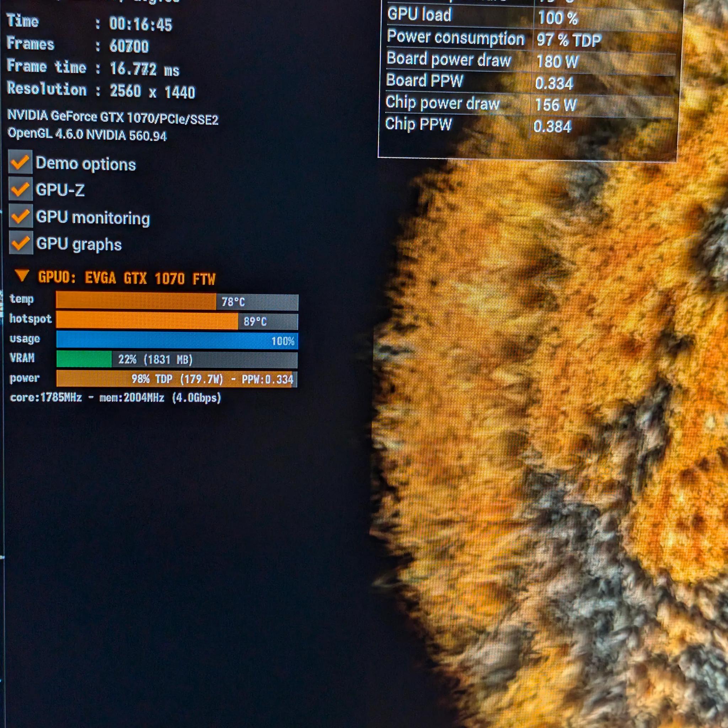Click the Frame time value in ms
The width and height of the screenshot is (728, 728).
tap(144, 69)
